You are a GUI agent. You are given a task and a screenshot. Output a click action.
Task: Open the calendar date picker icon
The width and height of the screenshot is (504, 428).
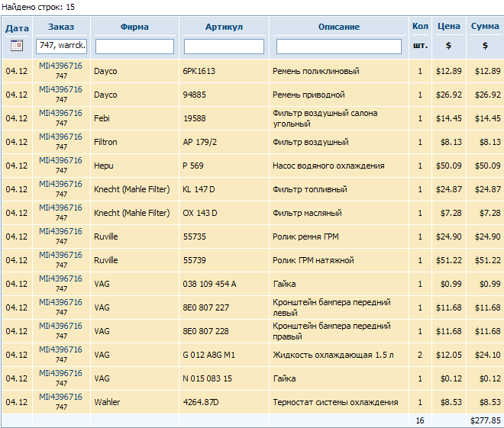pos(17,45)
